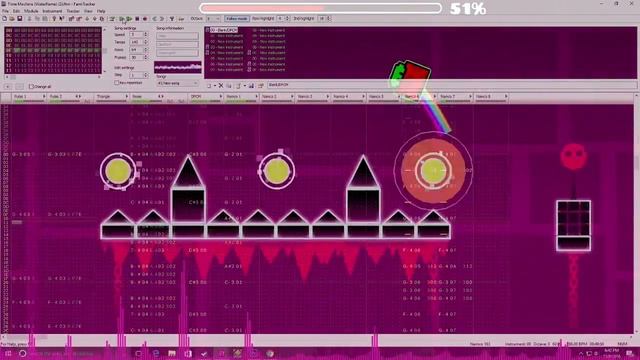The image size is (640, 360).
Task: Clone the selected instrument icon
Action: click(229, 86)
